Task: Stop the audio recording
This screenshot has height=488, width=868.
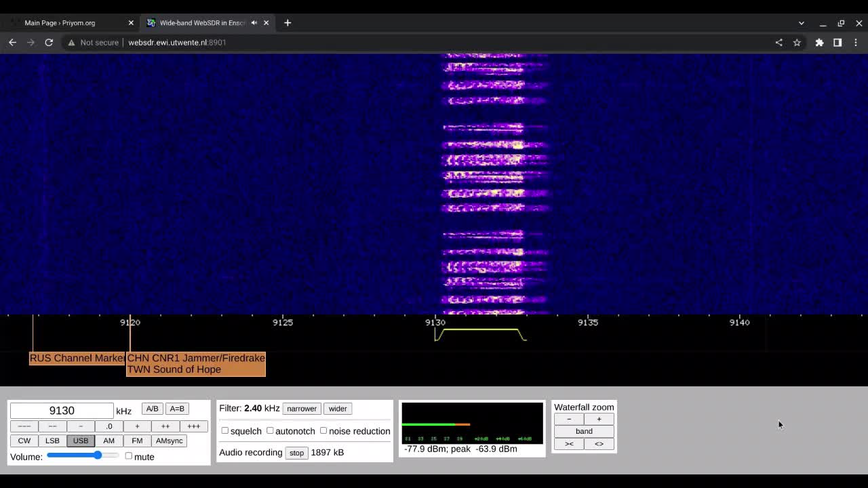Action: click(296, 453)
